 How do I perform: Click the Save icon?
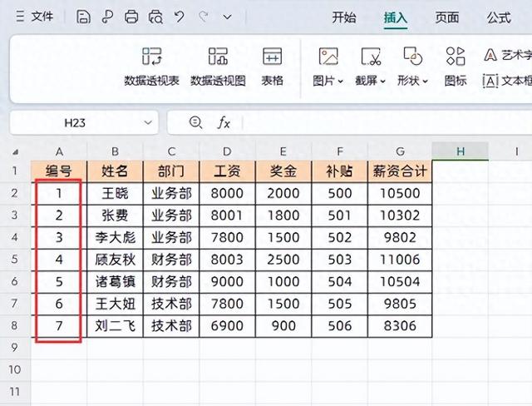pyautogui.click(x=83, y=17)
